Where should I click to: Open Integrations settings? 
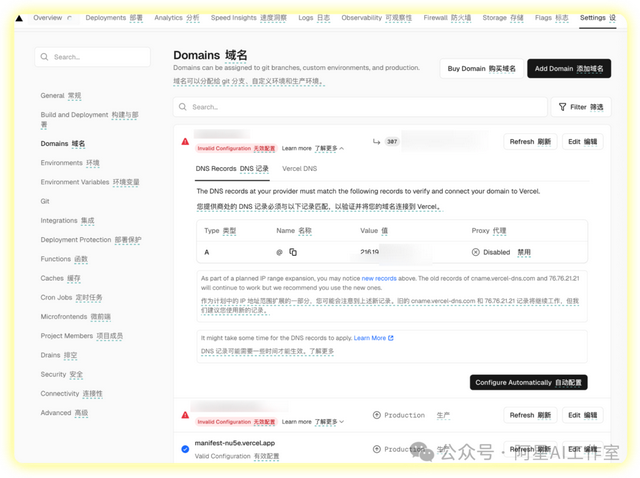coord(67,220)
